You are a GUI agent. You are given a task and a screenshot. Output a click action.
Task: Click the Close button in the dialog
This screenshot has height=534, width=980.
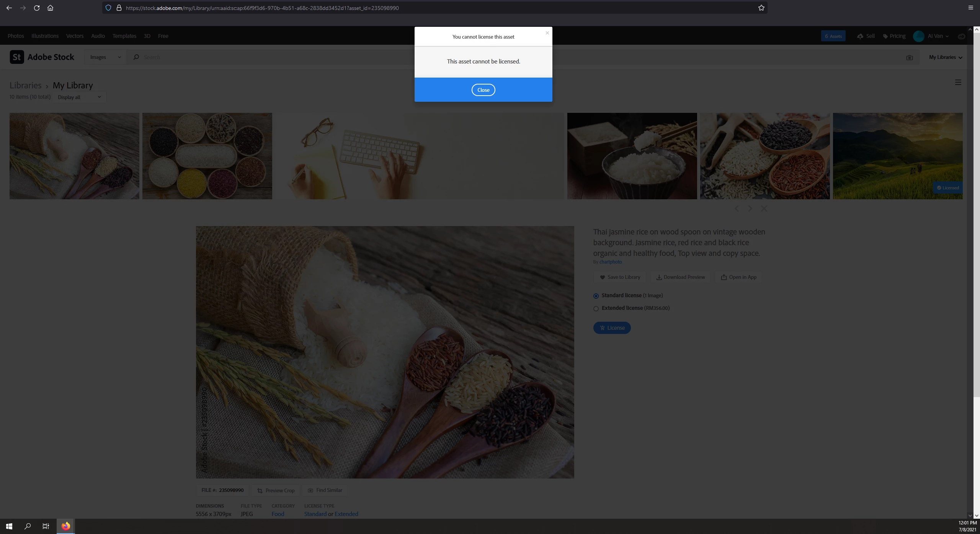click(x=483, y=90)
